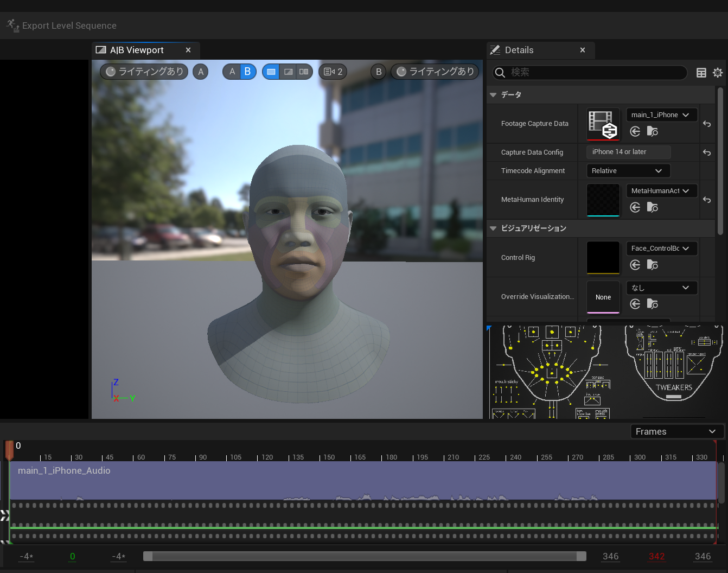The image size is (728, 573).
Task: Collapse the ビジュアリゼーション section
Action: (493, 228)
